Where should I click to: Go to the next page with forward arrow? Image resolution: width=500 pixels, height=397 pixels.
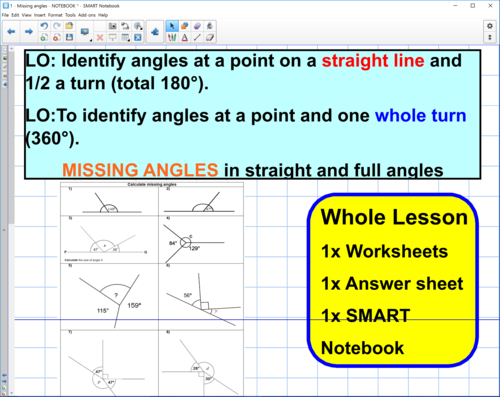29,32
